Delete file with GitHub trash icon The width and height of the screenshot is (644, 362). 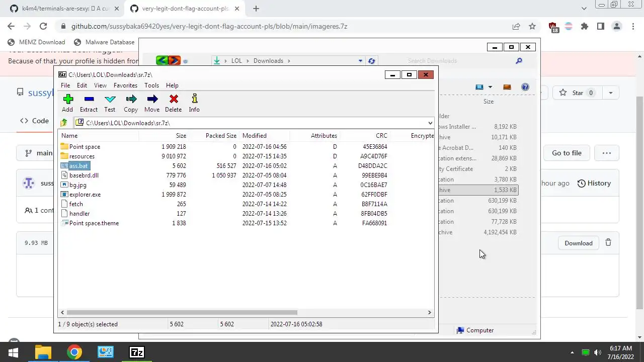(608, 242)
